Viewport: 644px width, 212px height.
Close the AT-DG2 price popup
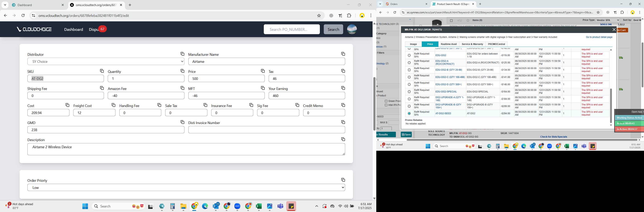click(x=614, y=29)
